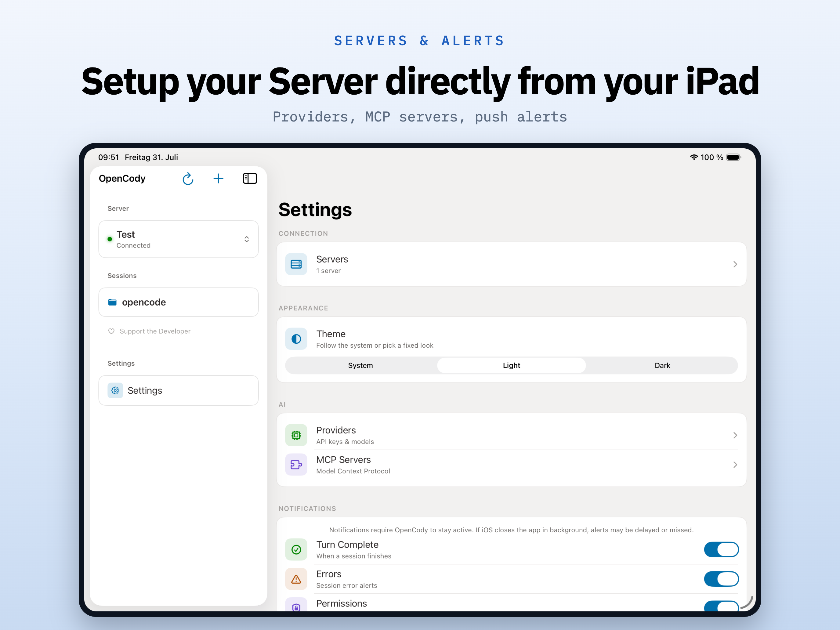840x630 pixels.
Task: Click the heart icon beside Support the Developer
Action: point(111,331)
